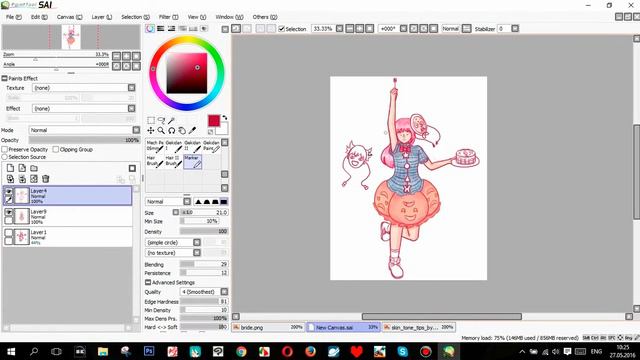The image size is (640, 360).
Task: Adjust the Blending slider
Action: point(204,264)
